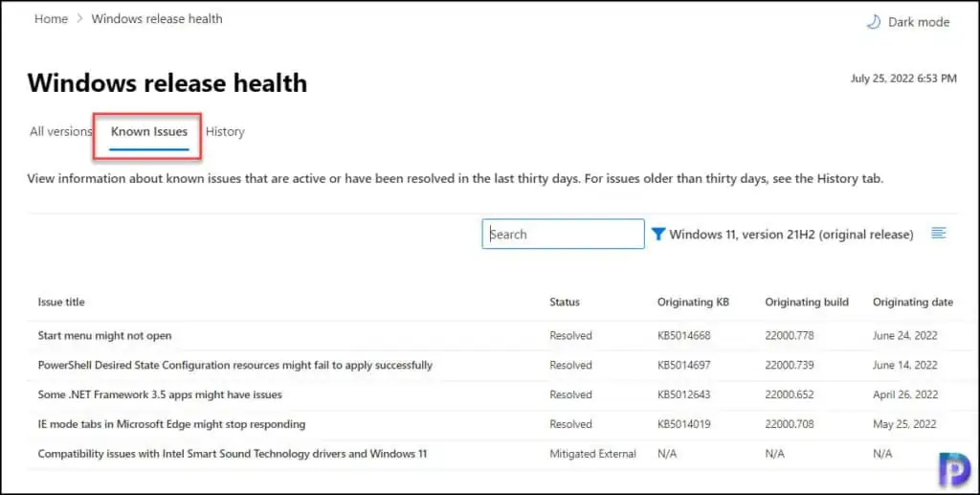Click build 22000.652 cell
Viewport: 980px width, 495px height.
(790, 395)
